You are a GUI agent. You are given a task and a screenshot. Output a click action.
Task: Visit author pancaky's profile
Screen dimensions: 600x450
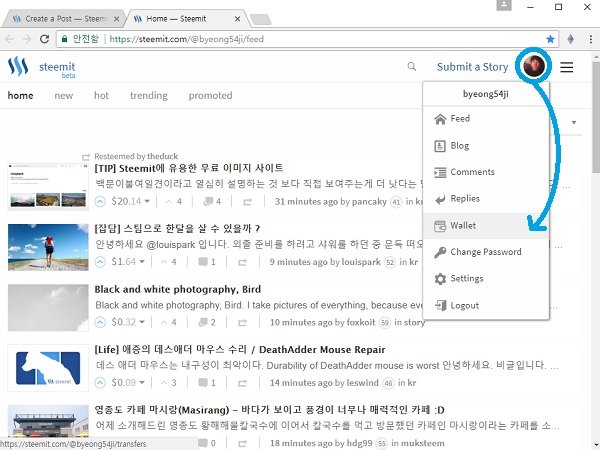369,202
